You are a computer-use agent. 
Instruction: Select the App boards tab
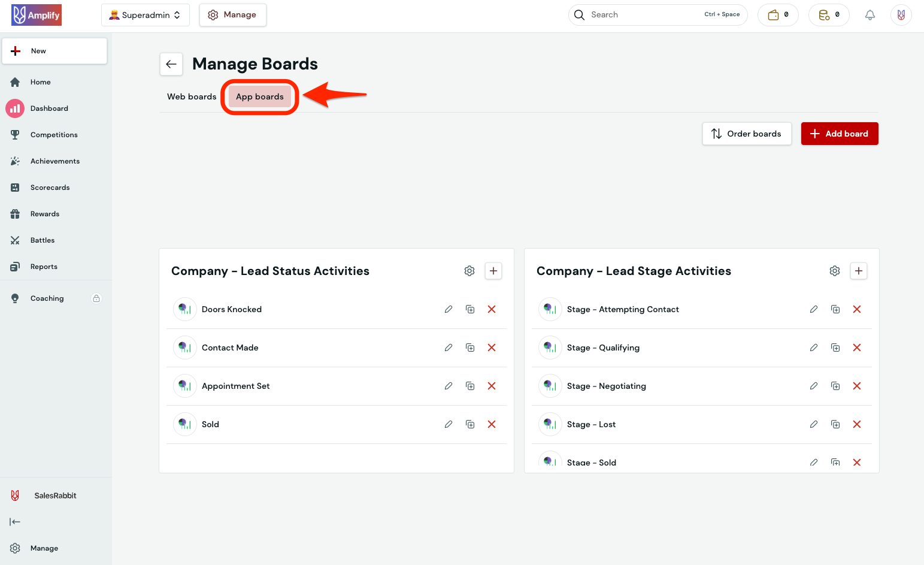[x=259, y=96]
